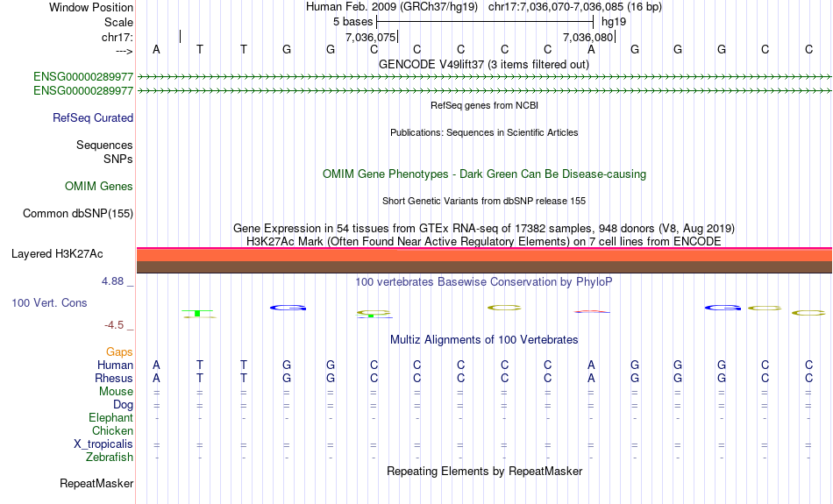
Task: Click the second ENSG00000289977 gene label
Action: (x=83, y=91)
